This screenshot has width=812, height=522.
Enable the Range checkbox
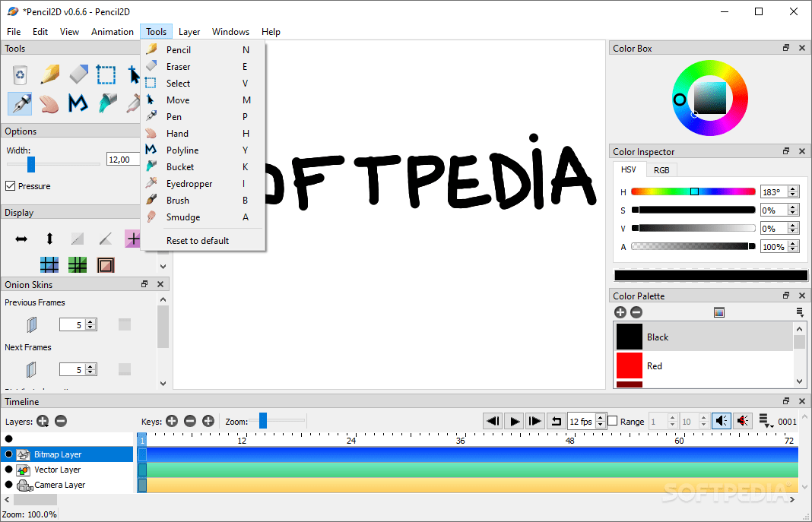tap(613, 421)
